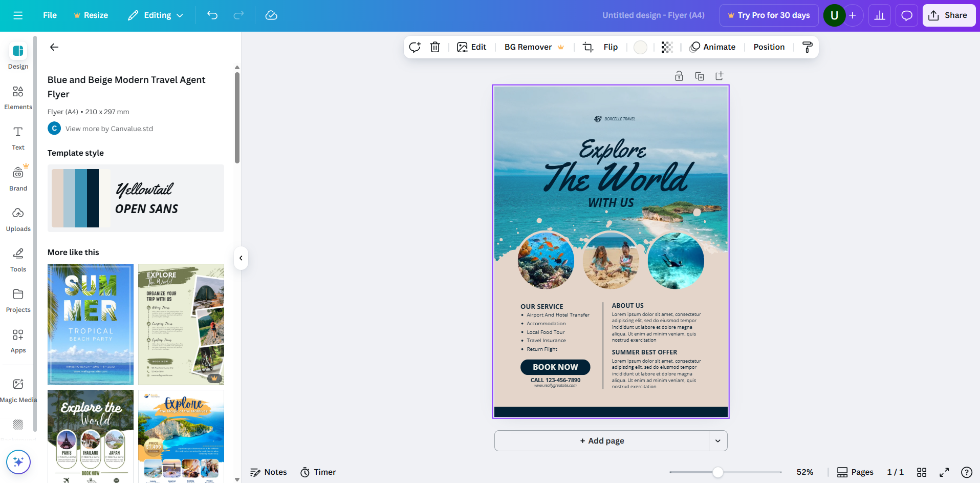Delete the selected page with trash icon
This screenshot has width=980, height=483.
coord(434,47)
